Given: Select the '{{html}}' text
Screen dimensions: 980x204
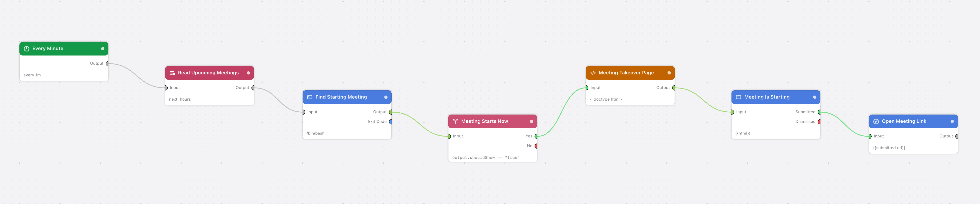Looking at the screenshot, I should [743, 133].
